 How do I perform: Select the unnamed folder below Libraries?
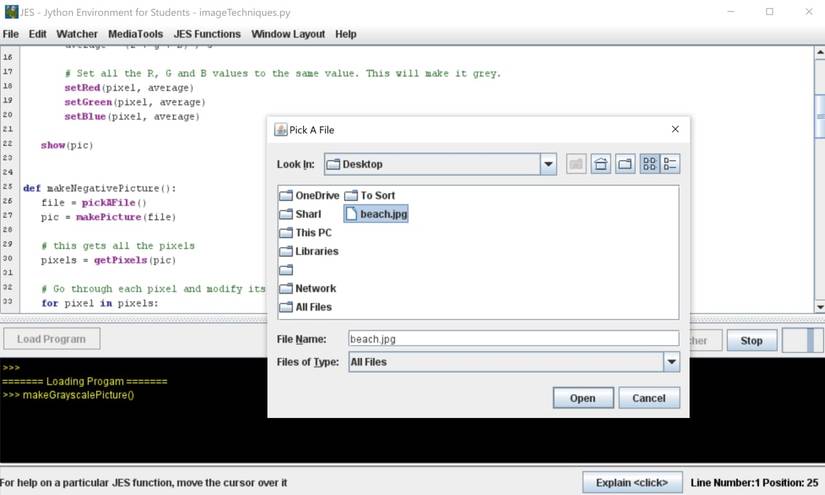pos(286,270)
